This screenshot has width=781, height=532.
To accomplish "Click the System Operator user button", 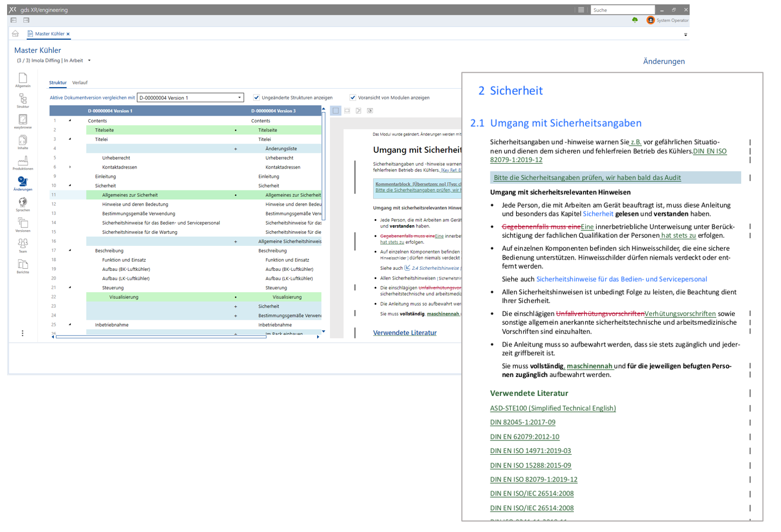I will 667,21.
